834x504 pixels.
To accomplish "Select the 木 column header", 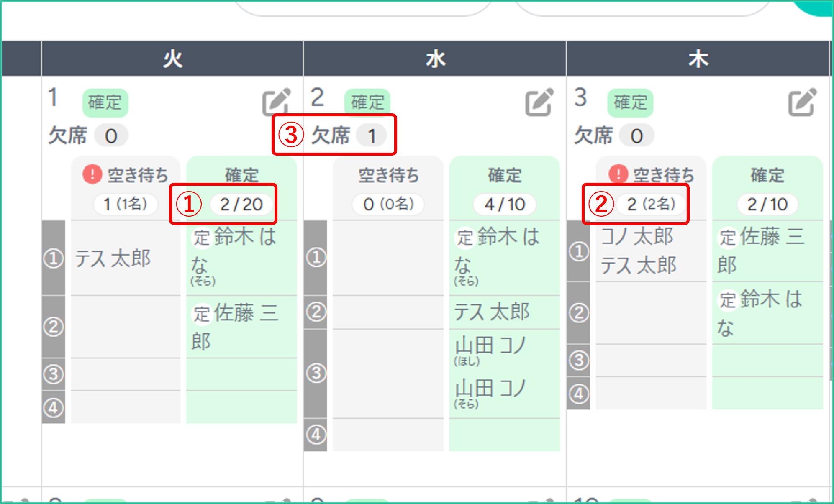I will pos(698,59).
